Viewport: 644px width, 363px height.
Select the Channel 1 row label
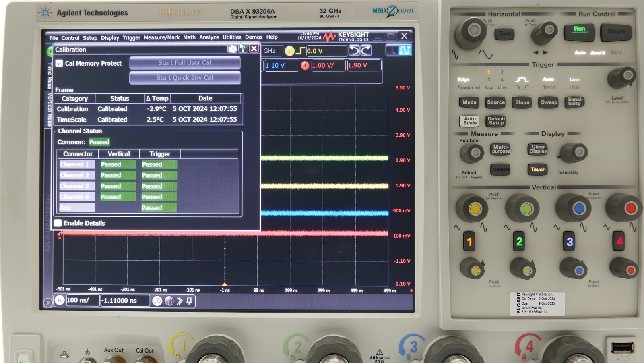pyautogui.click(x=77, y=164)
